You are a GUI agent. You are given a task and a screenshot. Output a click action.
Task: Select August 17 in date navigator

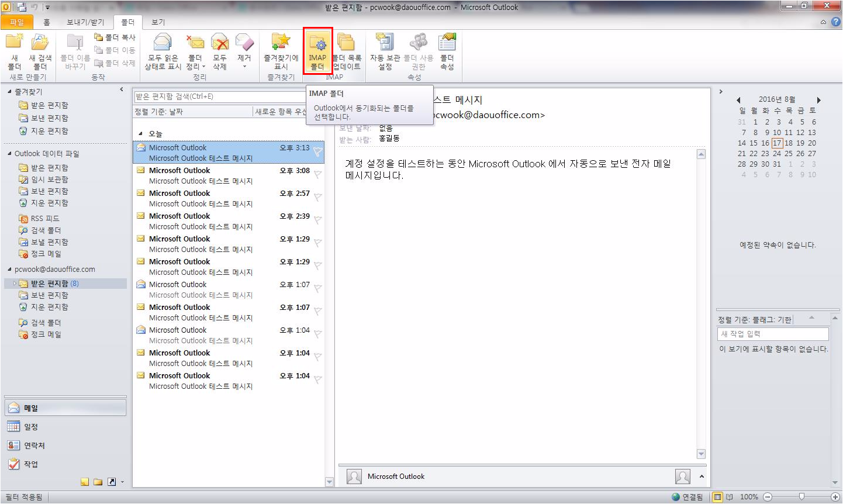click(x=777, y=143)
